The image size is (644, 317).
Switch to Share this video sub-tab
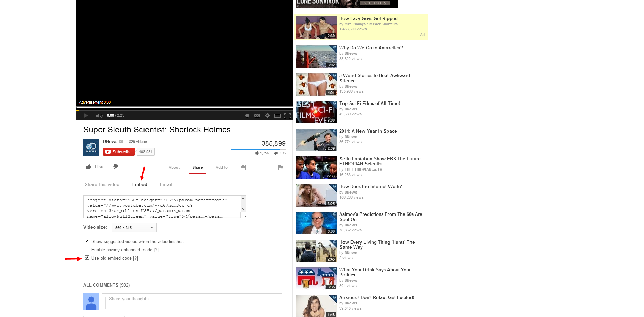[x=102, y=184]
